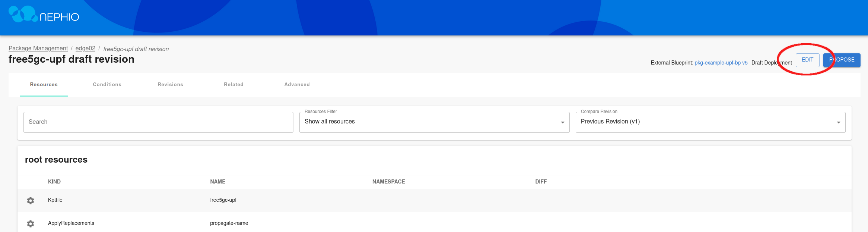Viewport: 868px width, 232px height.
Task: Switch to the Advanced tab
Action: click(x=297, y=85)
